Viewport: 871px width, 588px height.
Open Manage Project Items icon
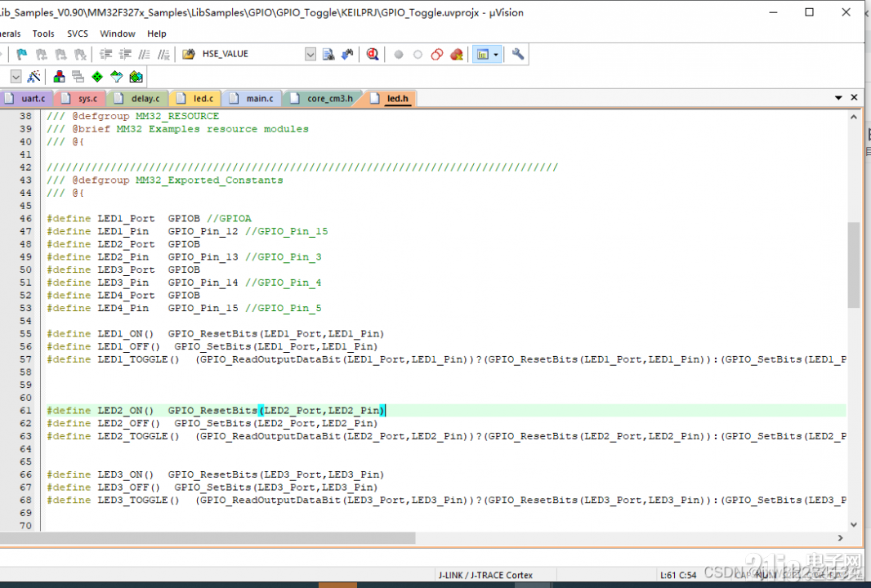click(x=59, y=77)
